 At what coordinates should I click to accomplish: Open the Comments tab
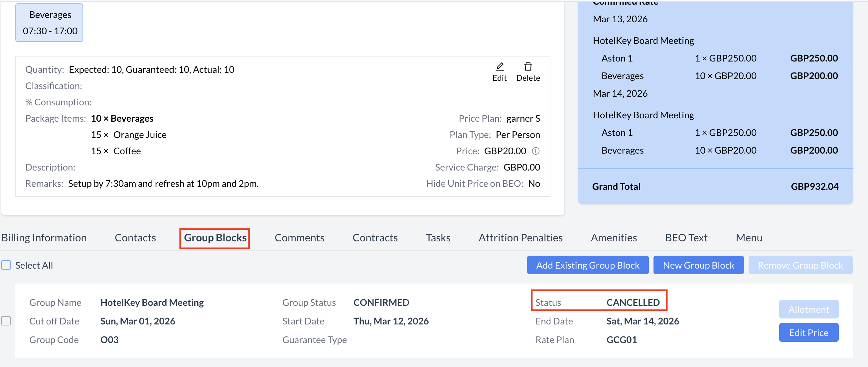click(x=299, y=238)
